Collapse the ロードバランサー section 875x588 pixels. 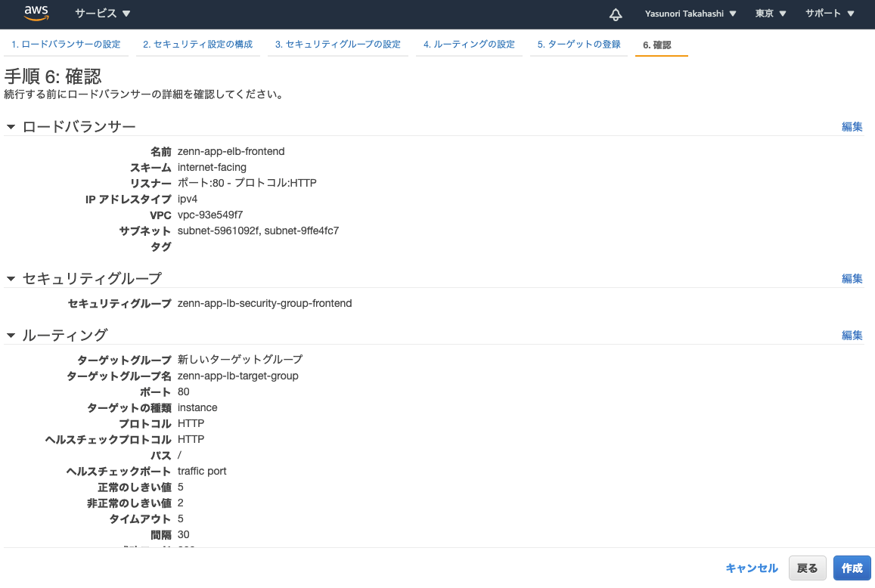point(11,125)
